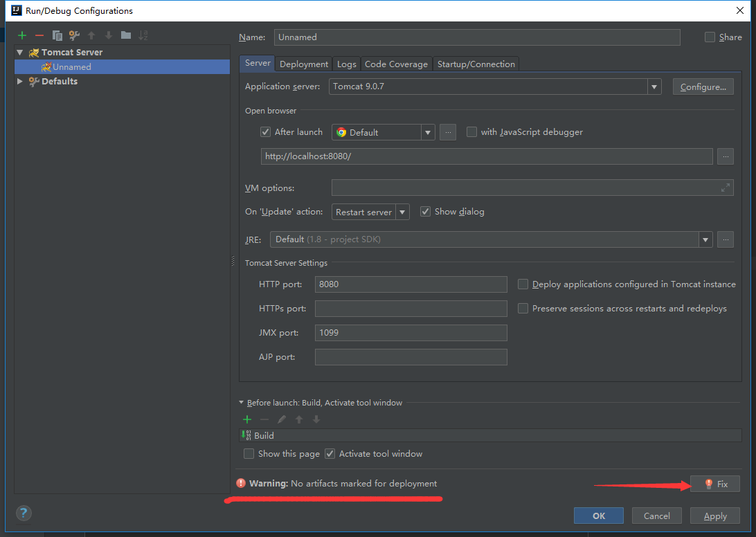This screenshot has width=756, height=537.
Task: Open the On Update action dropdown
Action: (x=402, y=212)
